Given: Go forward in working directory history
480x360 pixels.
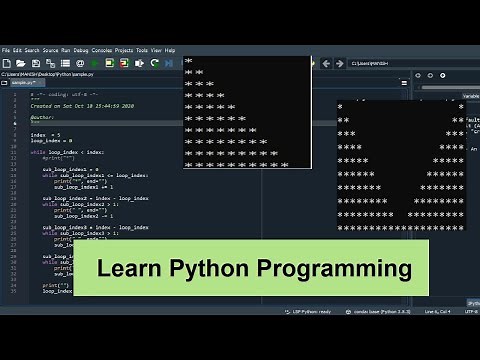Looking at the screenshot, I should 340,63.
